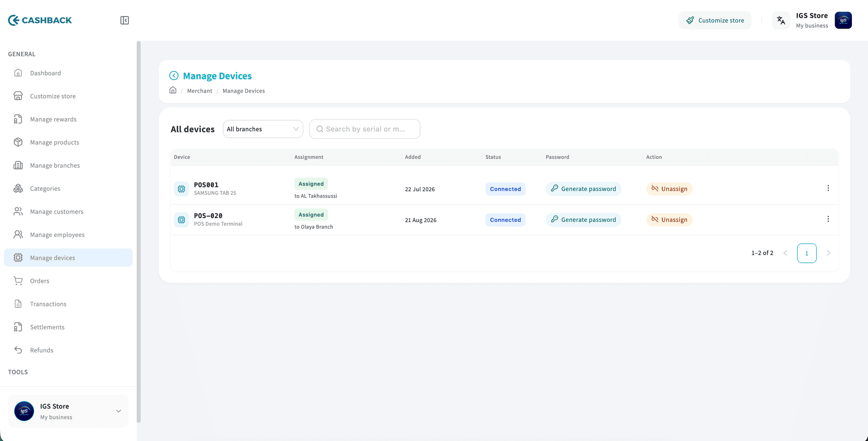Screen dimensions: 868x441
Task: Click the 22 Jul 2026 date cell
Action: point(420,189)
